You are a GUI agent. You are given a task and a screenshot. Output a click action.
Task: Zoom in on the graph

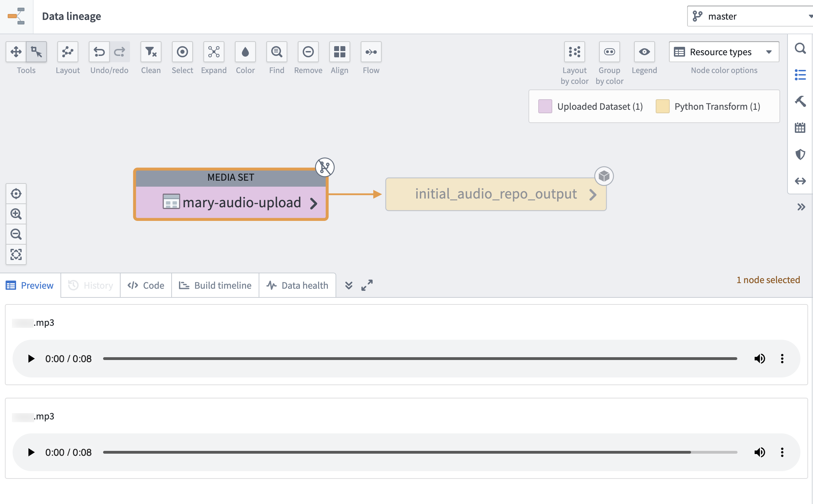16,214
